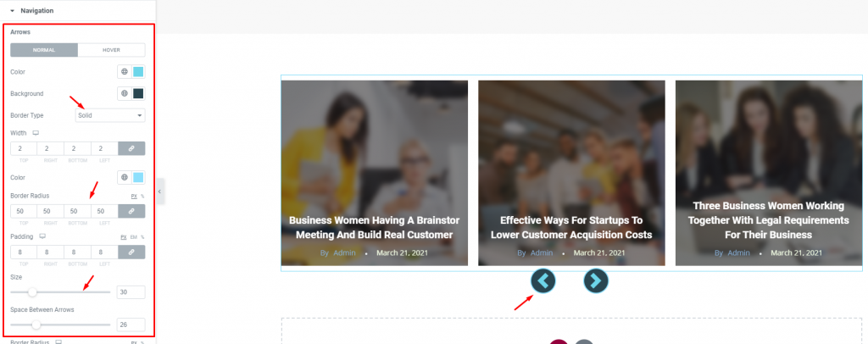Toggle linked values for border Width

(131, 148)
